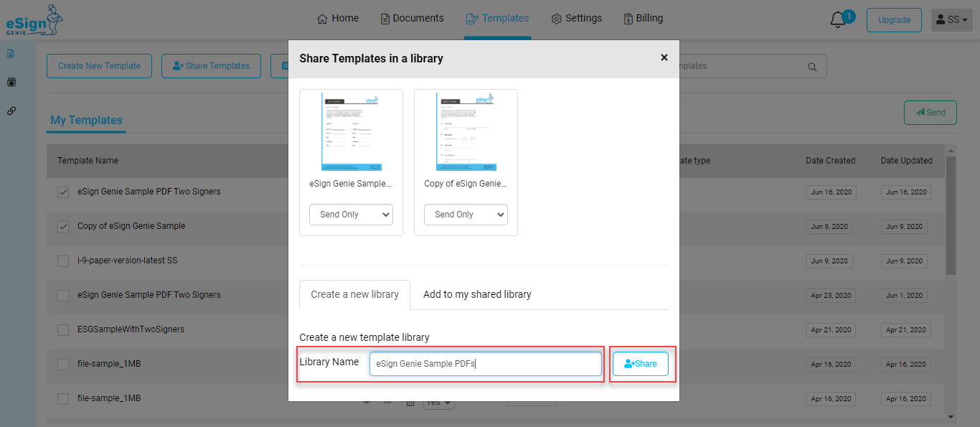Viewport: 980px width, 427px height.
Task: Click the Share button in dialog
Action: coord(640,364)
